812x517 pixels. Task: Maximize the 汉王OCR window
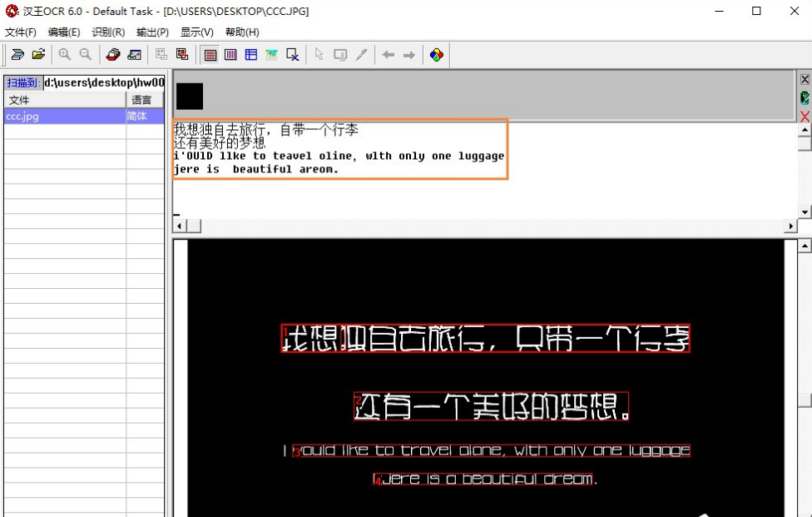point(756,11)
